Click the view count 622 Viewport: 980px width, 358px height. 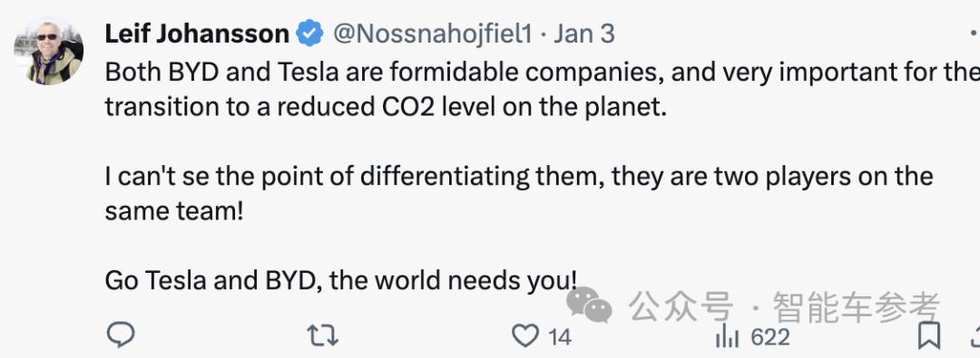point(770,337)
